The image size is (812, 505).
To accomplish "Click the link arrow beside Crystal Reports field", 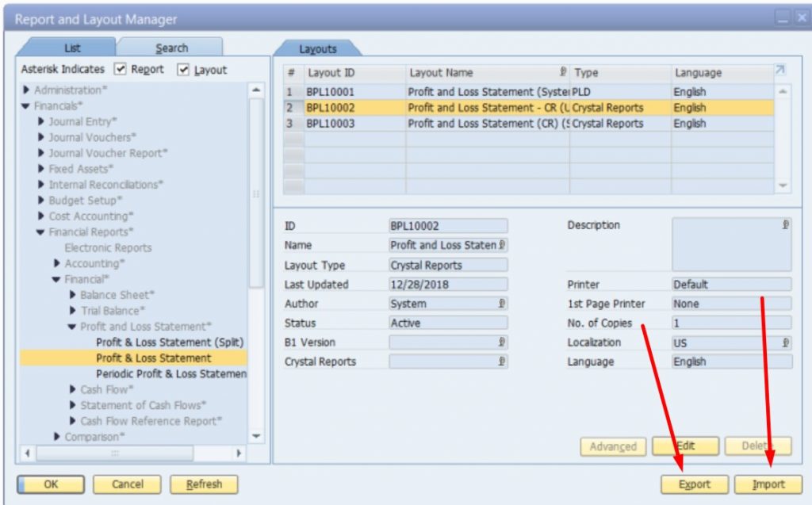I will click(x=501, y=362).
